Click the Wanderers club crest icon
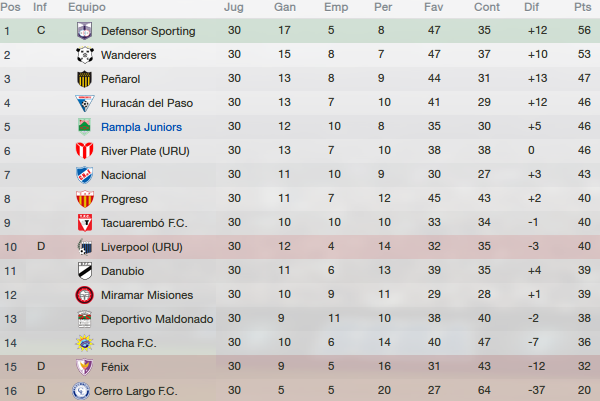 (x=85, y=55)
